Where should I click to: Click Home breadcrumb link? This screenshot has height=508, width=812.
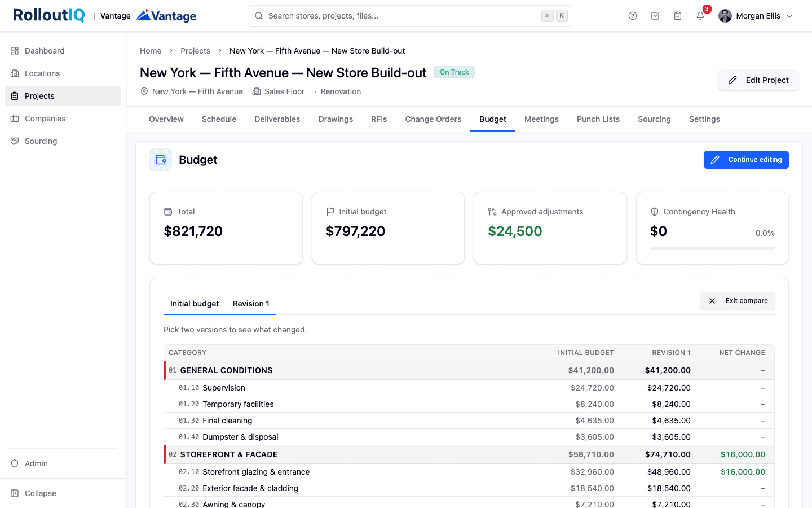pyautogui.click(x=151, y=51)
